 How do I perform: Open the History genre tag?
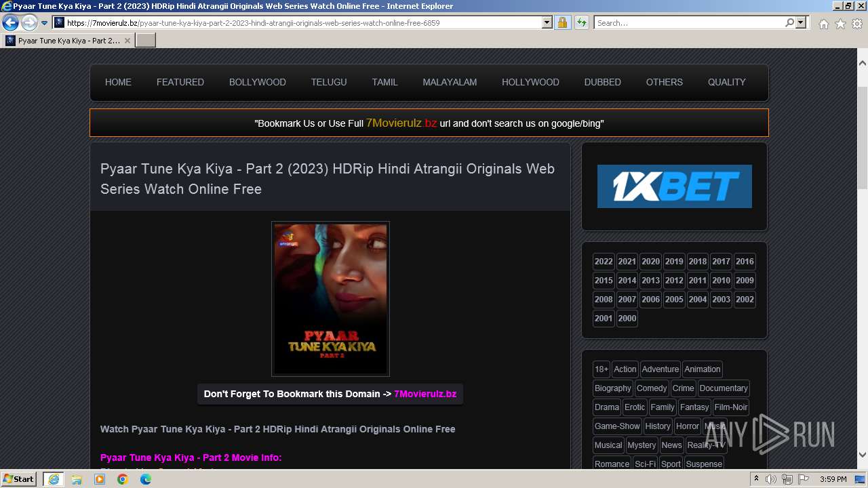658,426
